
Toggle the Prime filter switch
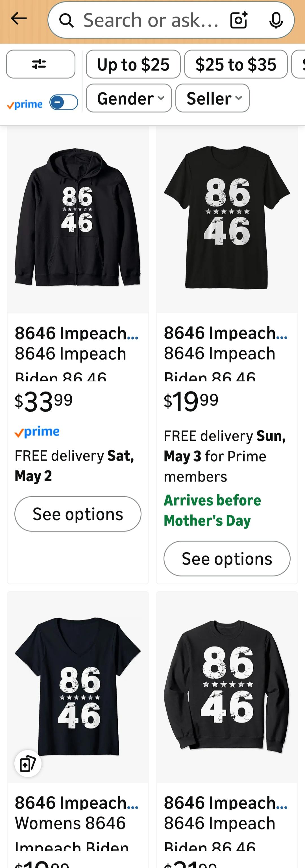click(x=64, y=102)
